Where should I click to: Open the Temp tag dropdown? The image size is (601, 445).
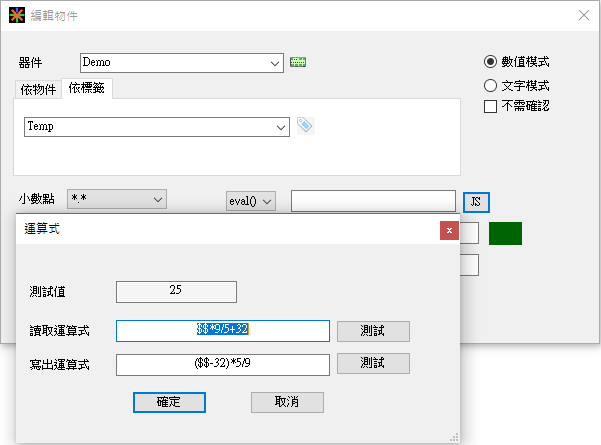pyautogui.click(x=281, y=127)
